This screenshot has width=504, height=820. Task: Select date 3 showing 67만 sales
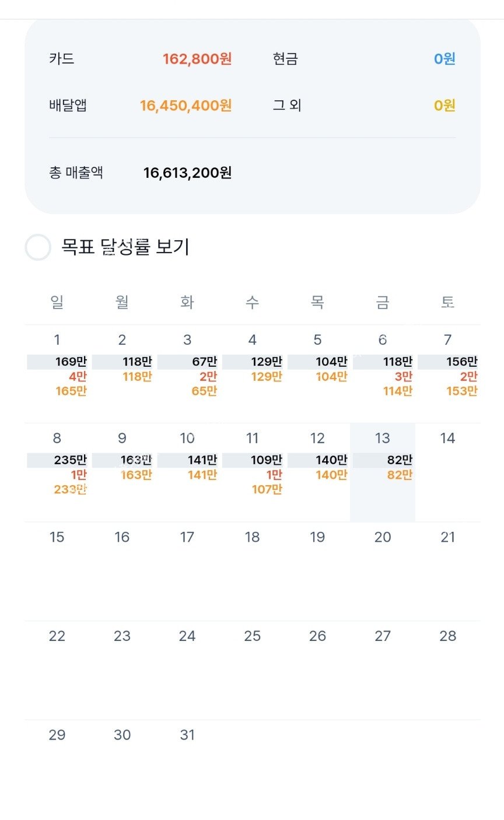pos(187,374)
